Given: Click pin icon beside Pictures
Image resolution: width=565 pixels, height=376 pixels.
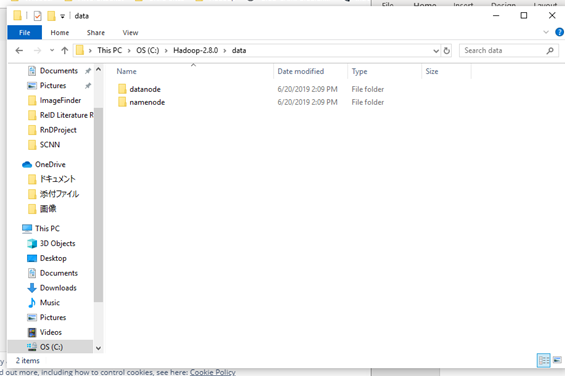Looking at the screenshot, I should click(x=88, y=86).
